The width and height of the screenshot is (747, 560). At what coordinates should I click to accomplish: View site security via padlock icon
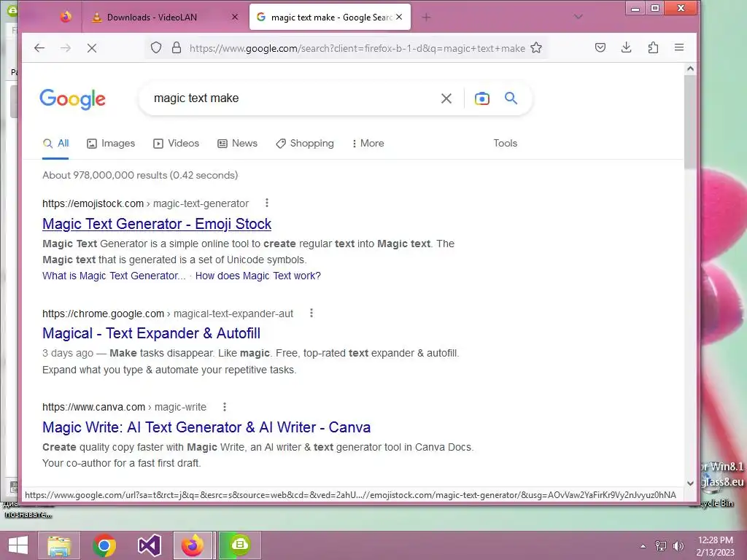click(177, 47)
